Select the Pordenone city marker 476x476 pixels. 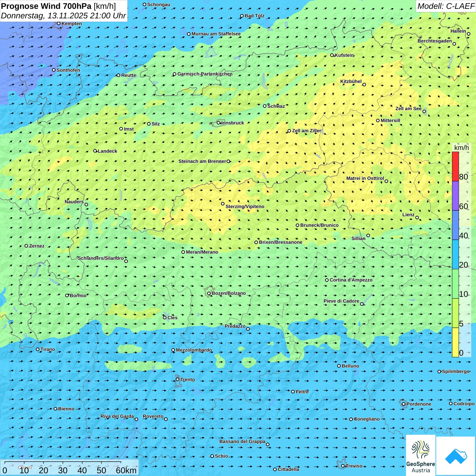(x=404, y=404)
